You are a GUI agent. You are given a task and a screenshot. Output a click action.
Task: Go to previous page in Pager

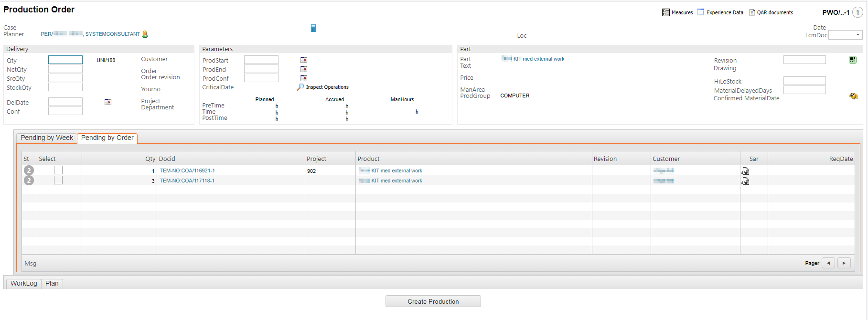(828, 263)
